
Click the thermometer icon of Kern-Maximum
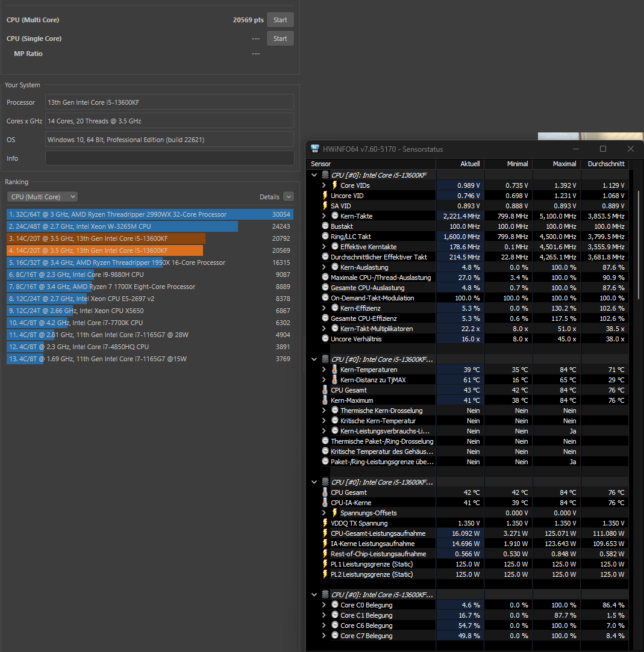tap(325, 400)
